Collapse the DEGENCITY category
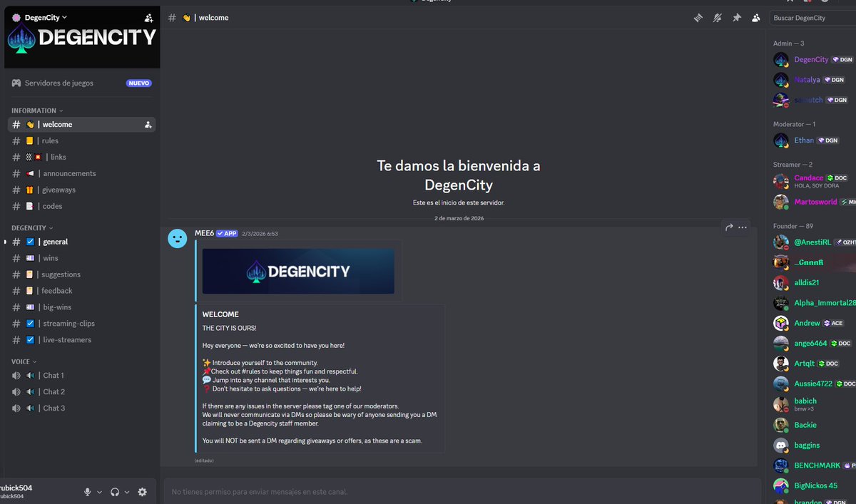The image size is (856, 504). [31, 227]
